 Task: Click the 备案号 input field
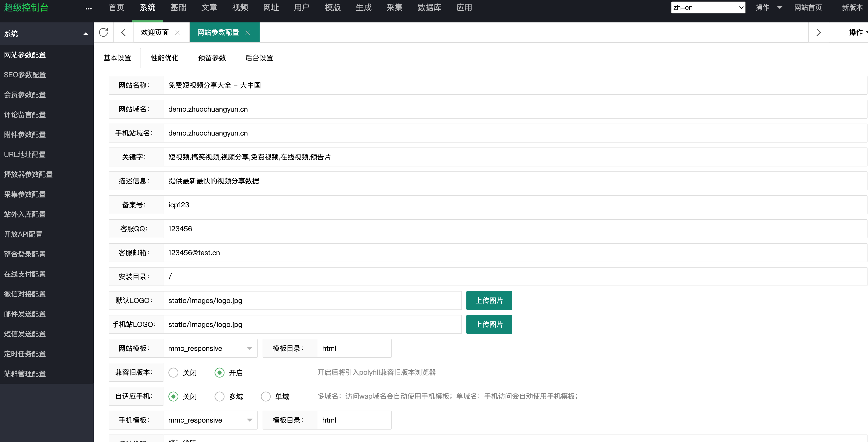tap(515, 205)
